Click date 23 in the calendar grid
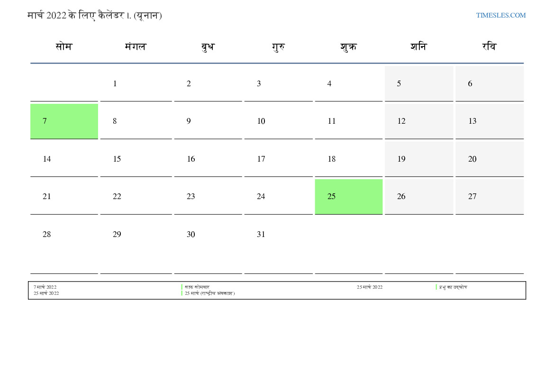The width and height of the screenshot is (554, 392). tap(208, 197)
